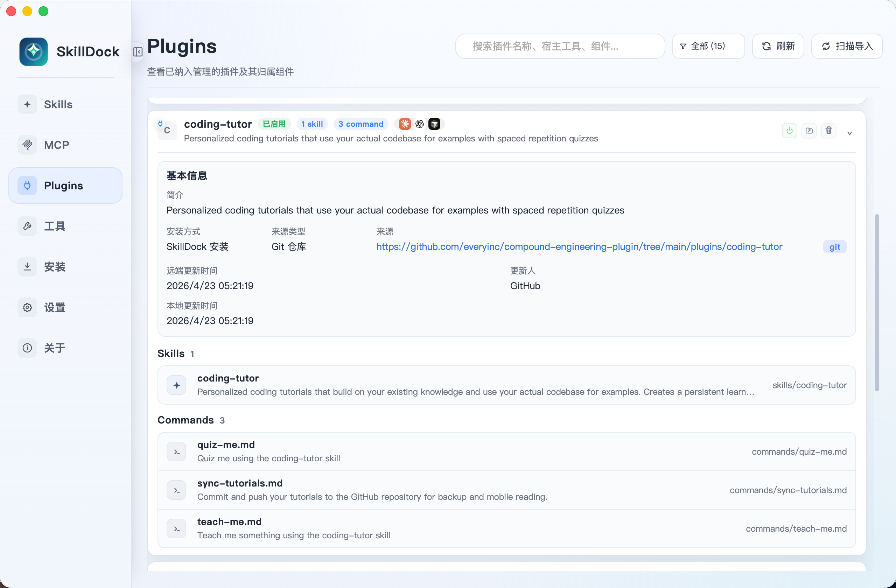The image size is (896, 588).
Task: Click the 远端更新时间 date value
Action: click(210, 286)
